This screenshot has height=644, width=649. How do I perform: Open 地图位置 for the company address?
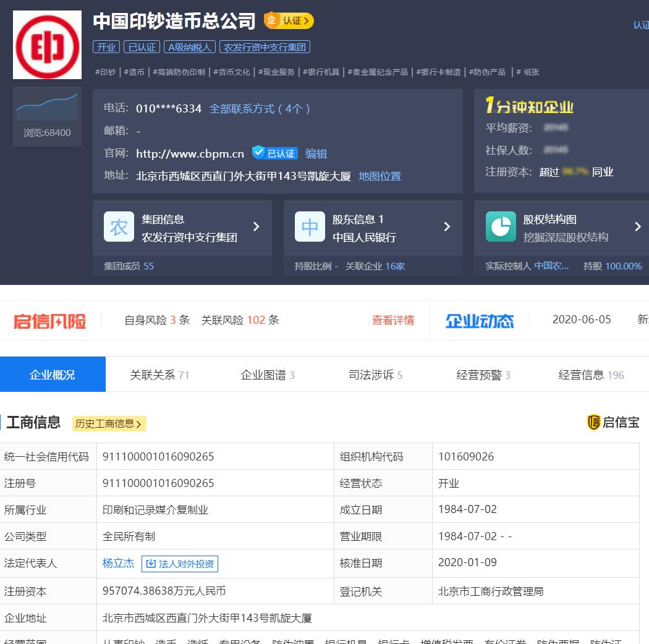tap(379, 176)
